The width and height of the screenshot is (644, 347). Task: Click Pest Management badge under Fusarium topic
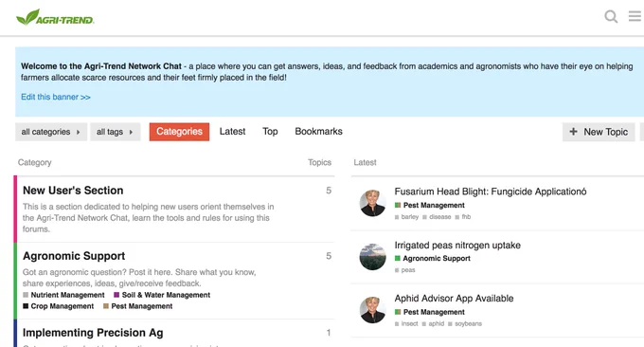[x=430, y=205]
